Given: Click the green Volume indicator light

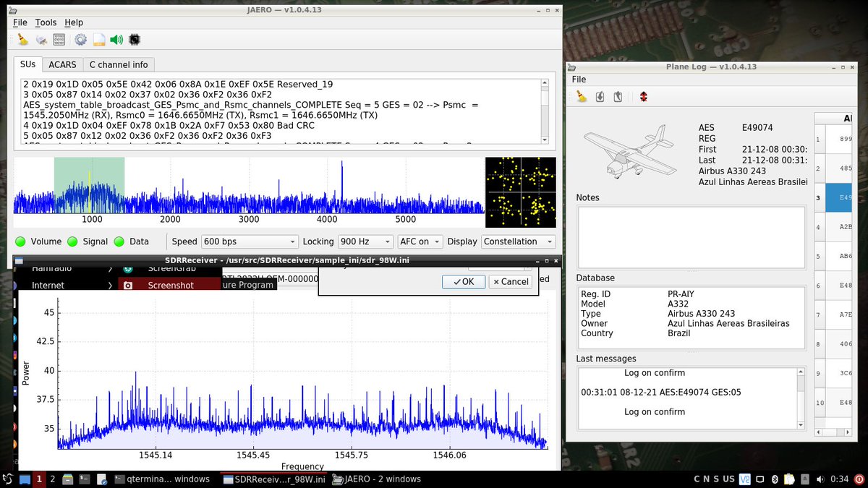Looking at the screenshot, I should point(20,241).
